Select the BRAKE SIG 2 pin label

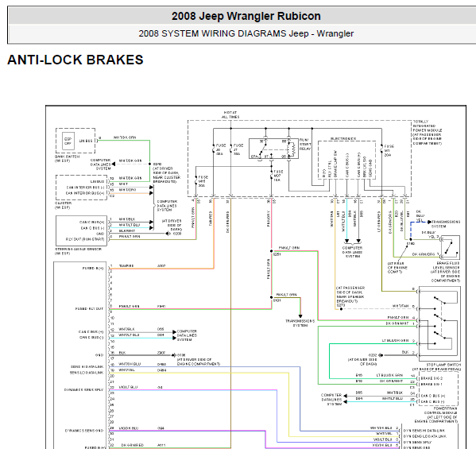[x=431, y=378]
